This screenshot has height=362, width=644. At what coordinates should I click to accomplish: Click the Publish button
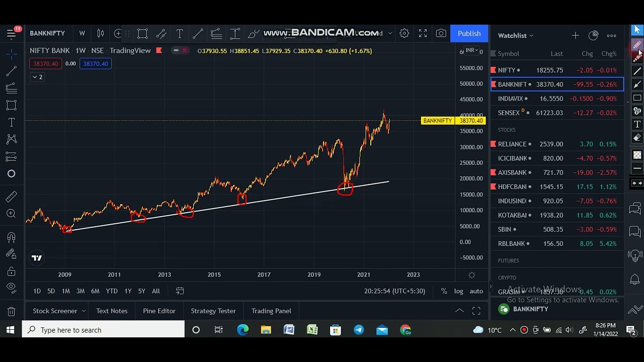pos(469,34)
